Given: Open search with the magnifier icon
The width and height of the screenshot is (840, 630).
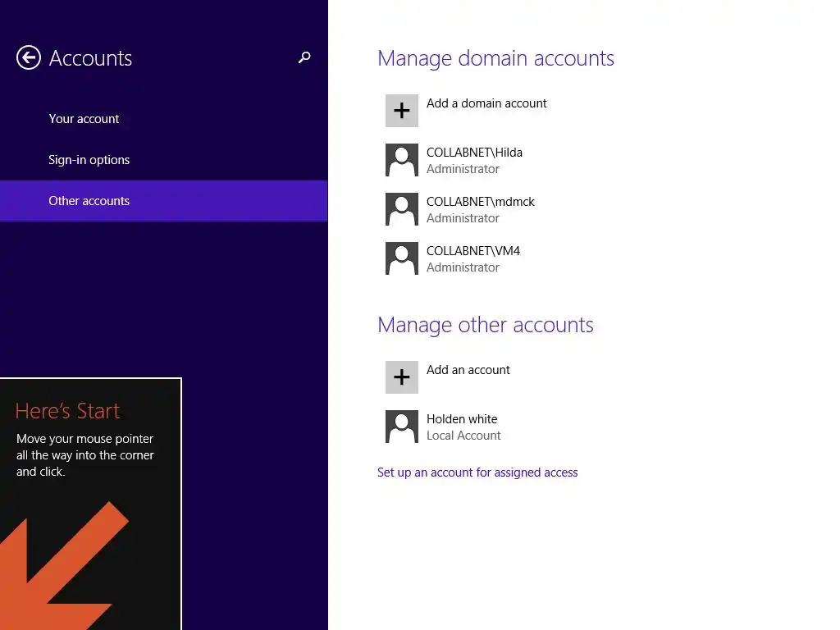Looking at the screenshot, I should (x=304, y=57).
